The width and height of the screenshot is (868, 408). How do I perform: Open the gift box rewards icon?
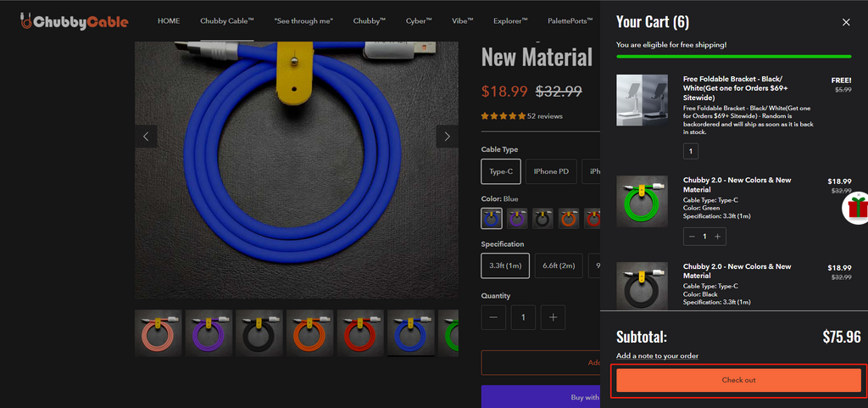click(x=856, y=208)
